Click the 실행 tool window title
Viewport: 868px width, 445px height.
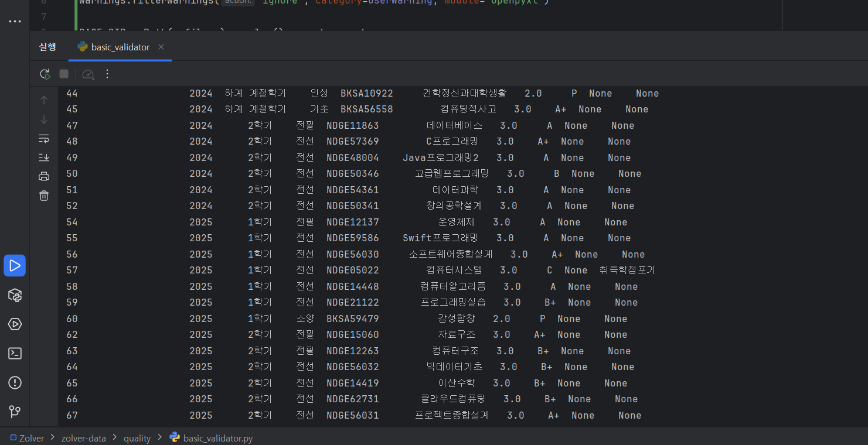(47, 47)
